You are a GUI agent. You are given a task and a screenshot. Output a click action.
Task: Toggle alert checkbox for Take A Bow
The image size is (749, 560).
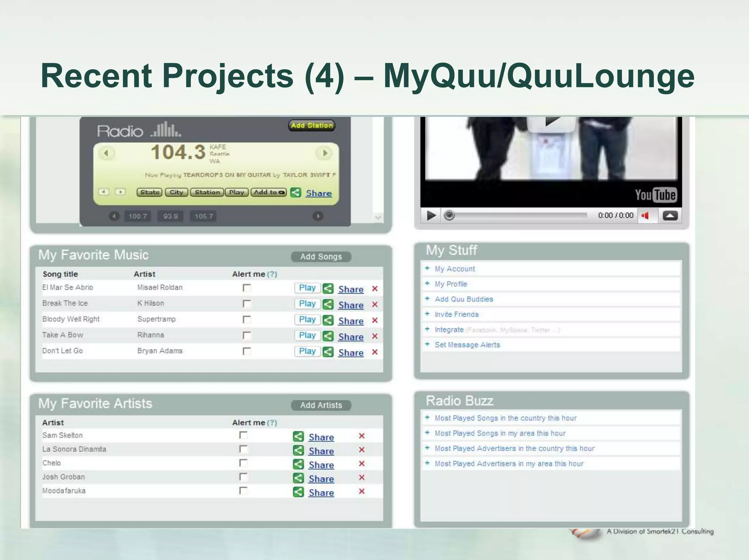click(247, 335)
